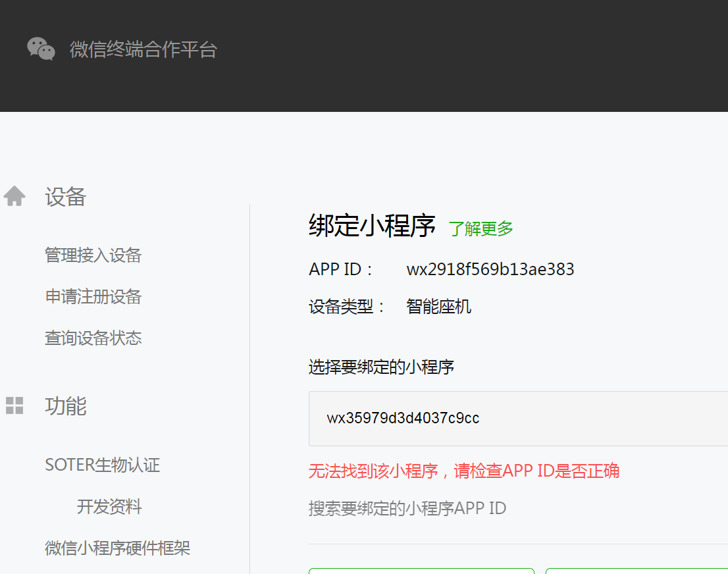This screenshot has height=574, width=728.
Task: Open the 功能 section heading
Action: click(x=65, y=406)
